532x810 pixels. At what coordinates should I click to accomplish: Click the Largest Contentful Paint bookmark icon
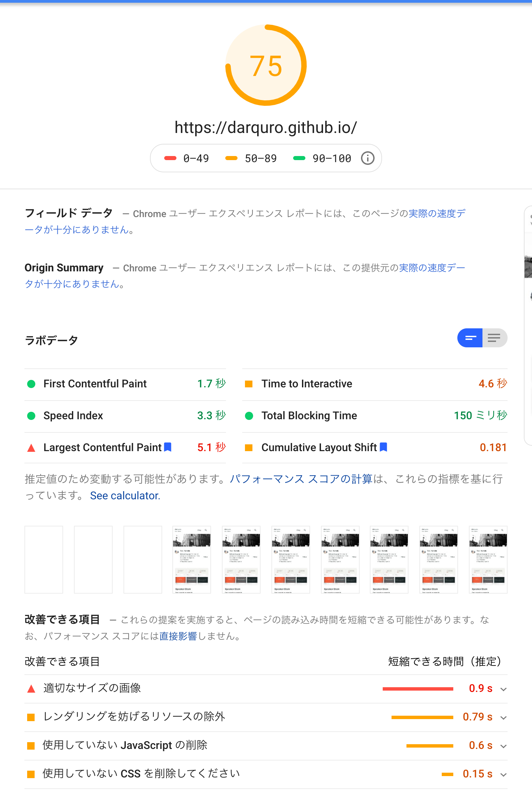point(168,447)
